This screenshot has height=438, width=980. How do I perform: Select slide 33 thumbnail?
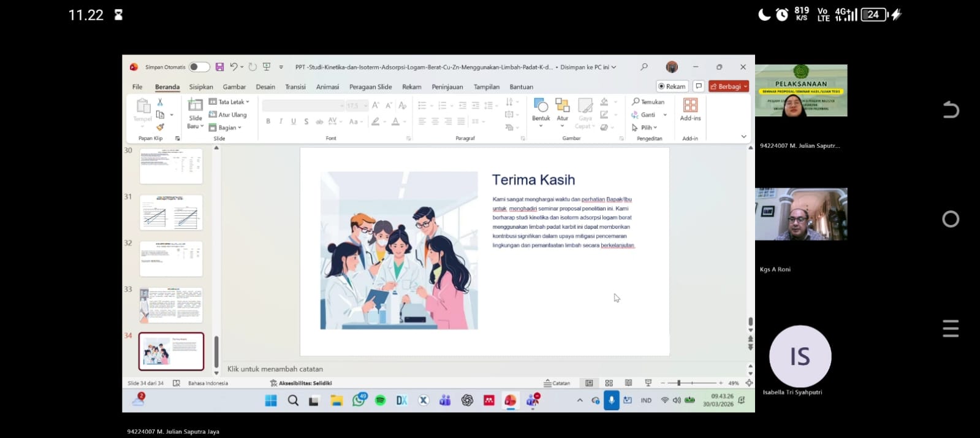[171, 305]
